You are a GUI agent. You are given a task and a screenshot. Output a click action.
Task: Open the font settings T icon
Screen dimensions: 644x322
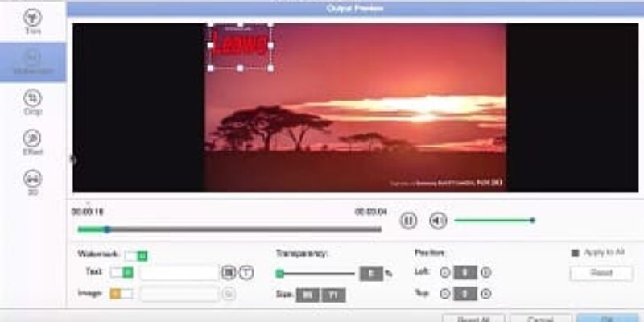point(246,273)
